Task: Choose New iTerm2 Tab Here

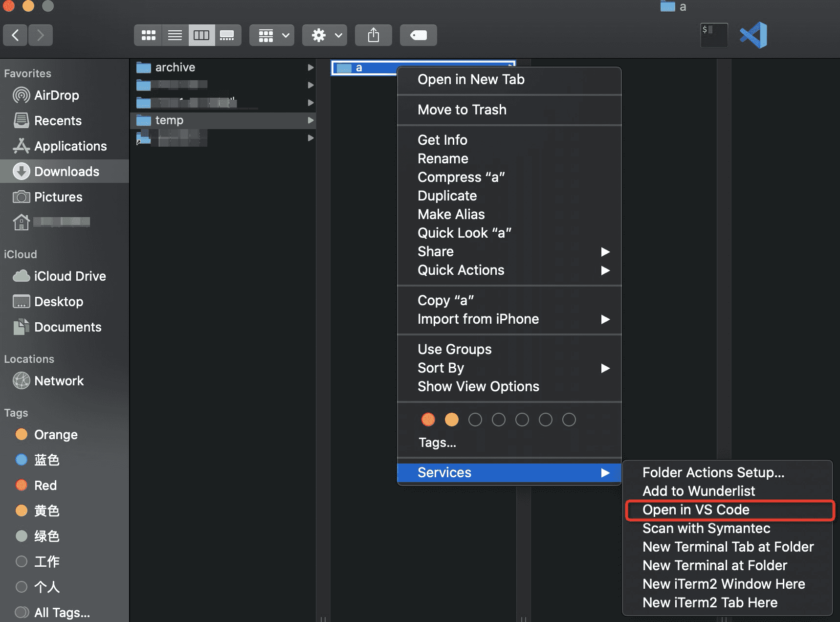Action: (728, 602)
